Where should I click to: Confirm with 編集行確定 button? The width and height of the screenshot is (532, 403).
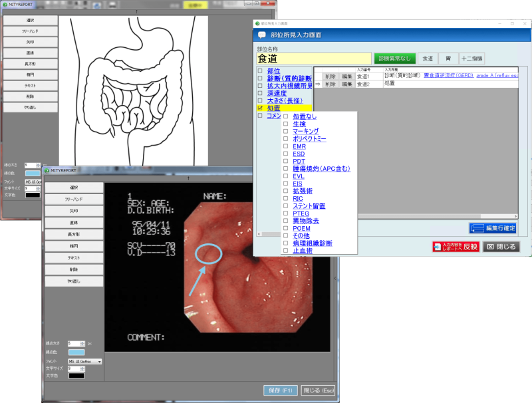tap(493, 228)
